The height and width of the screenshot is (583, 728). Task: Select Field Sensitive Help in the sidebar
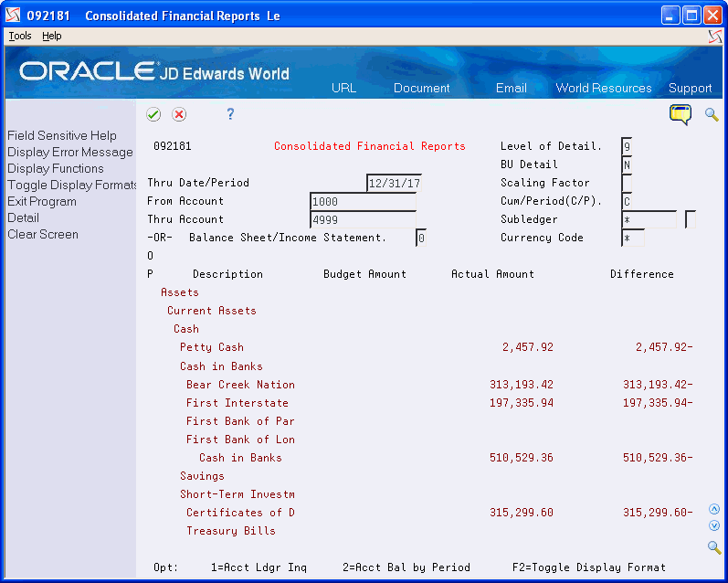click(x=62, y=135)
